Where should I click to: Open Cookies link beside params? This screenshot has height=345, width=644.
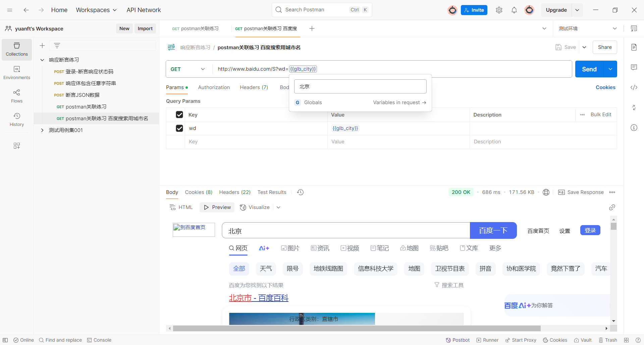[605, 87]
